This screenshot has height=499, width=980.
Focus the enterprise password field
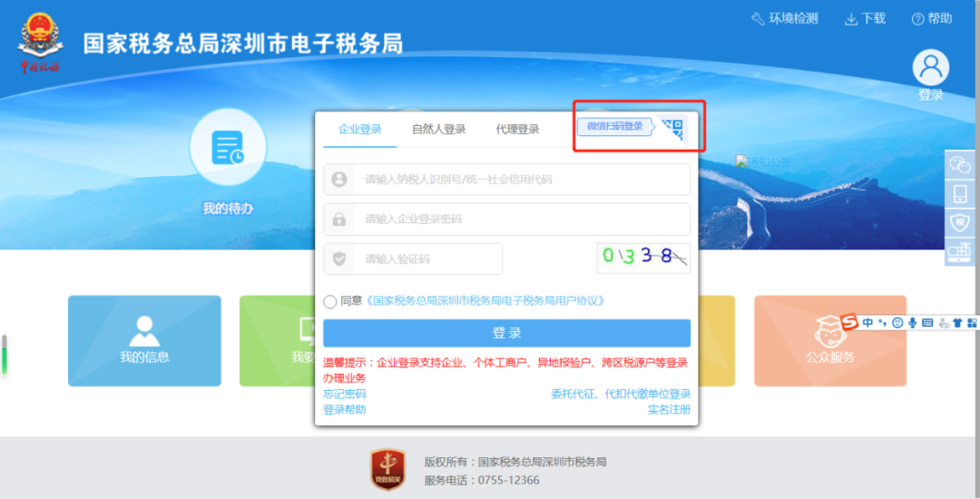point(507,220)
